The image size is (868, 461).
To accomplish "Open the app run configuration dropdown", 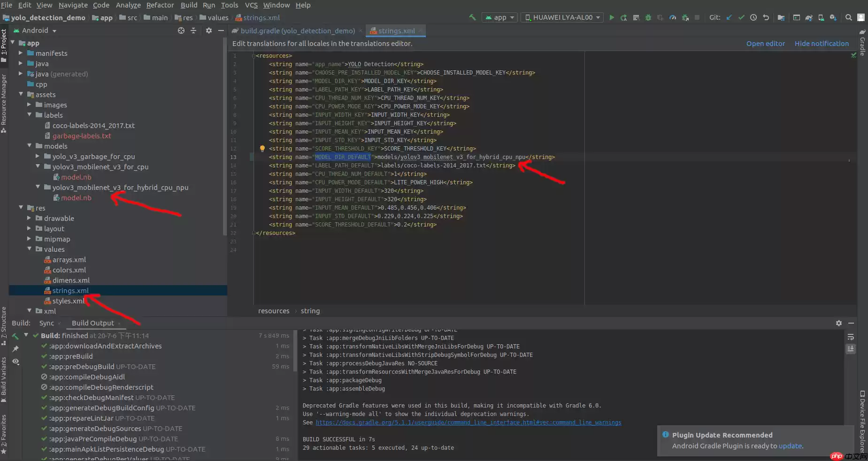I will (500, 17).
